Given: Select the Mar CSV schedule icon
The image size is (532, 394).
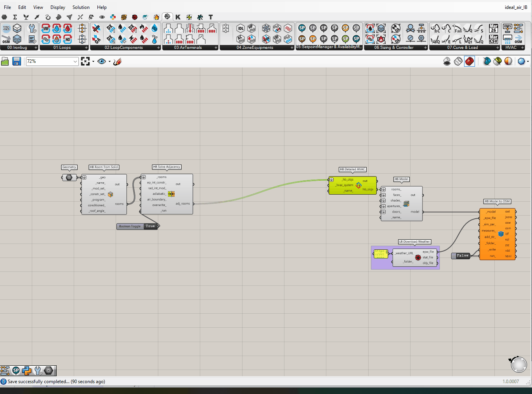Looking at the screenshot, I should (x=494, y=39).
